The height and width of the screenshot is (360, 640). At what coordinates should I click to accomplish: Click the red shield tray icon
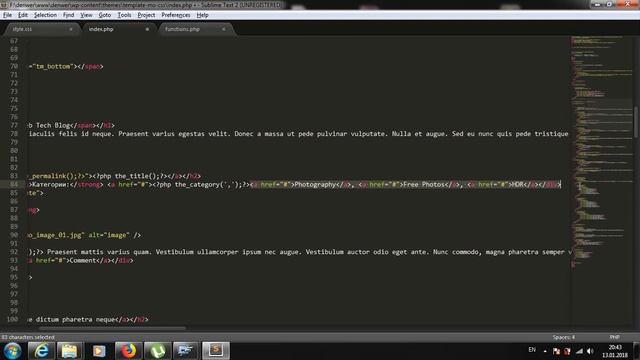tap(567, 351)
